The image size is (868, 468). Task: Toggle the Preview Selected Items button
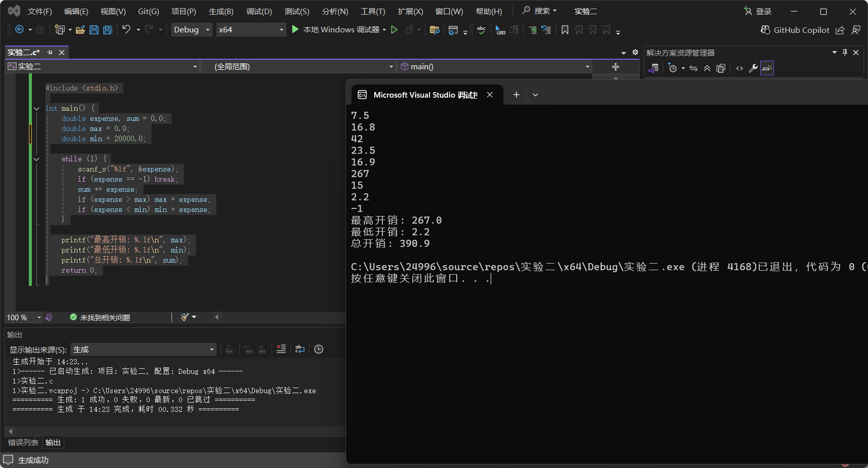click(x=767, y=68)
